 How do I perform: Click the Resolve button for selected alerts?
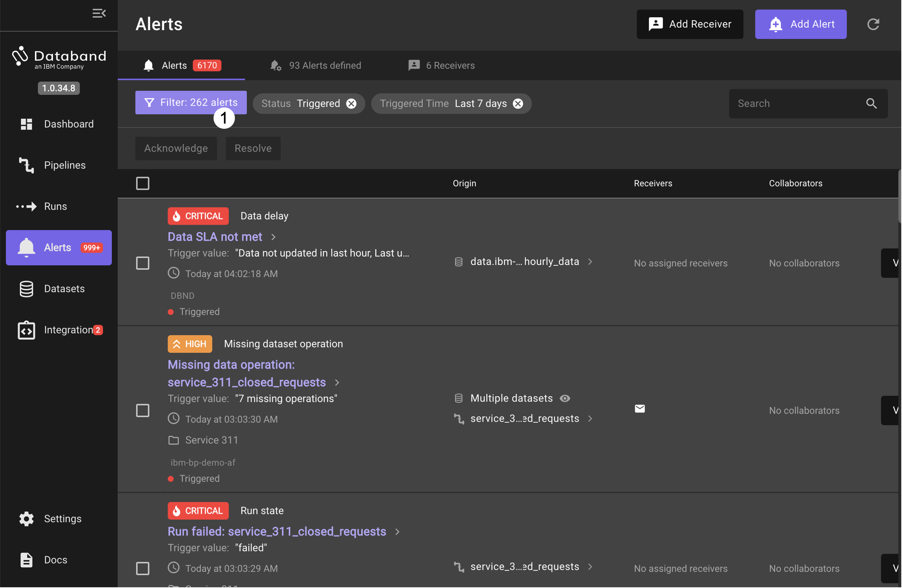click(x=253, y=148)
